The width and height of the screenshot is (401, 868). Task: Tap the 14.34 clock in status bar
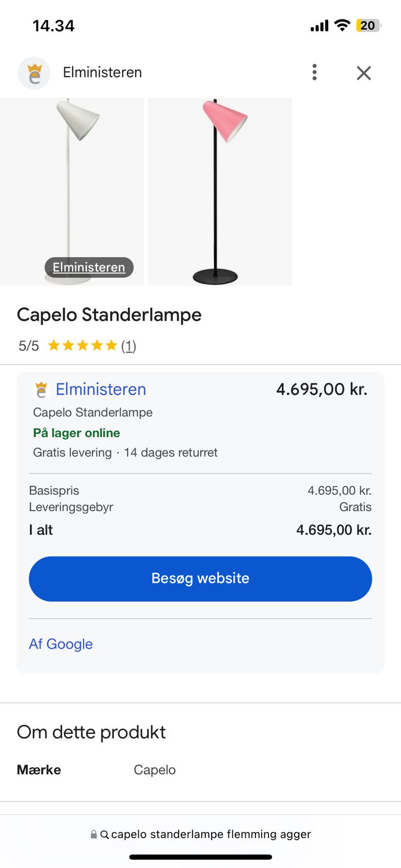pyautogui.click(x=53, y=25)
